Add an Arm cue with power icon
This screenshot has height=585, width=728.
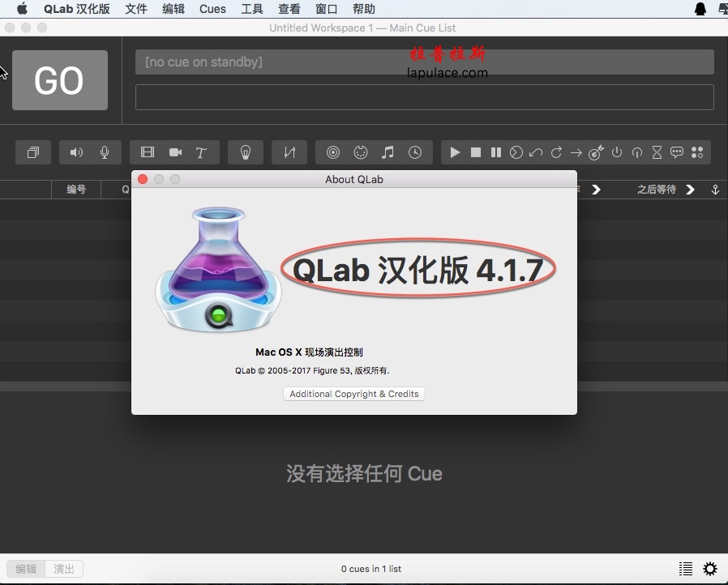[617, 152]
